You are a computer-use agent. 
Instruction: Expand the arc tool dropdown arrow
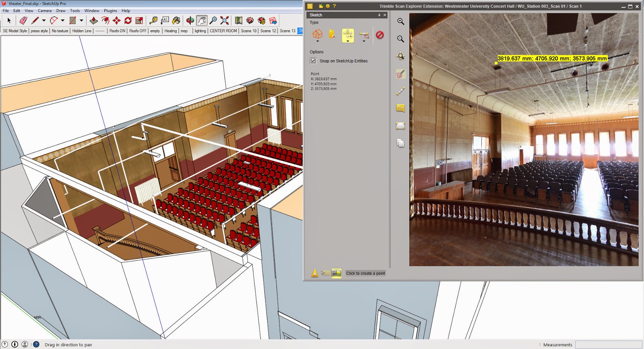pyautogui.click(x=62, y=21)
